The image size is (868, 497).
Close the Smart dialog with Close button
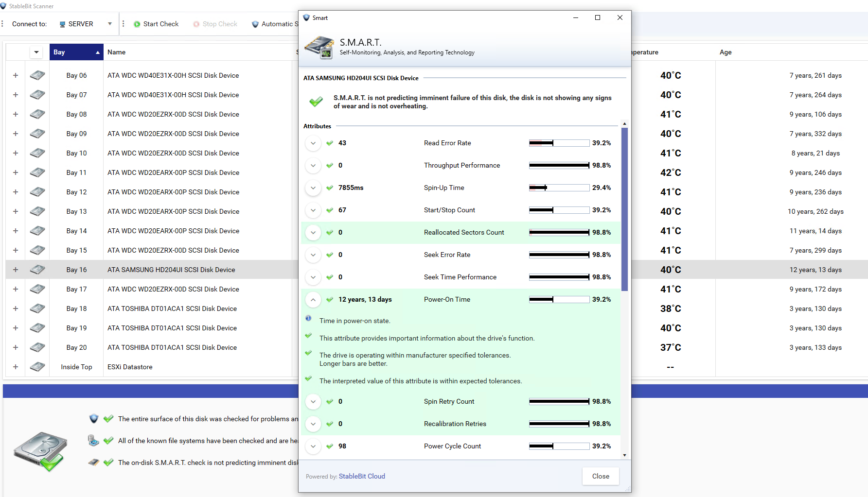(600, 476)
